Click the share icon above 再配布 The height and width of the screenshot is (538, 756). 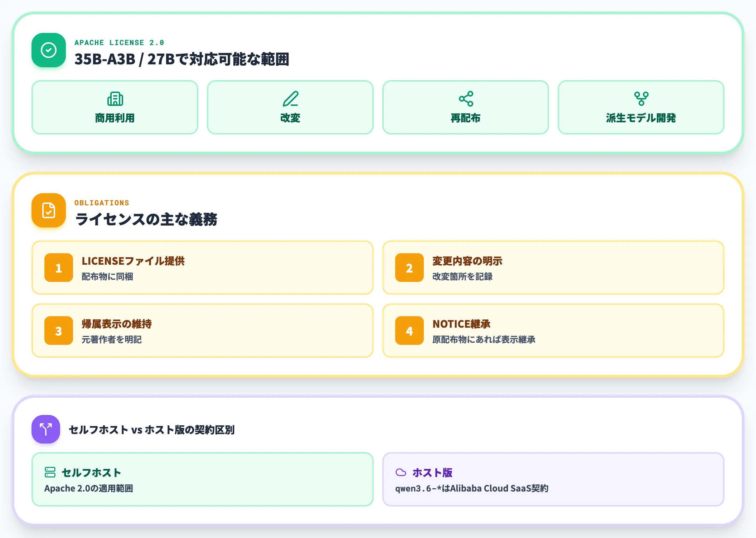click(x=466, y=99)
